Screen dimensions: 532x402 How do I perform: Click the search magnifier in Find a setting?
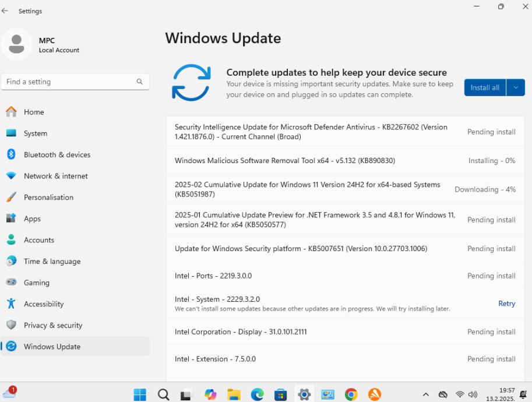(x=139, y=82)
